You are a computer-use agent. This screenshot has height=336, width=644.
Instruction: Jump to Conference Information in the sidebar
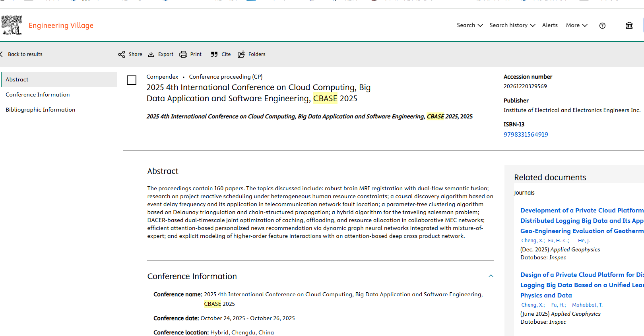click(x=38, y=95)
